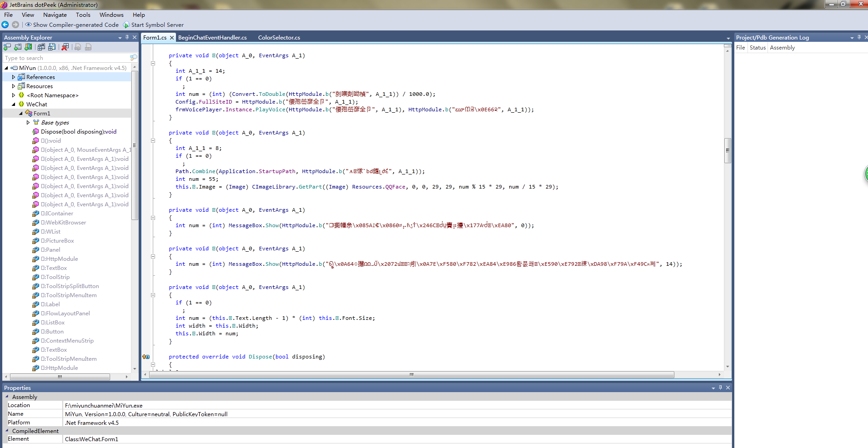Click the search magnifier icon in Assembly Explorer
Viewport: 868px width, 448px height.
(x=133, y=58)
